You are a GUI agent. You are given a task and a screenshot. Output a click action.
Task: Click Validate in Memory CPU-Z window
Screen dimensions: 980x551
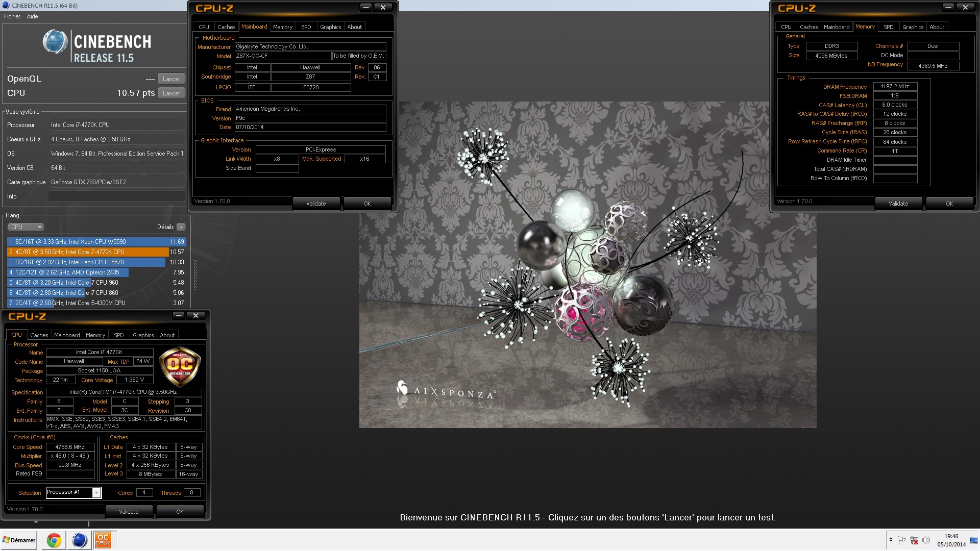[x=898, y=204]
